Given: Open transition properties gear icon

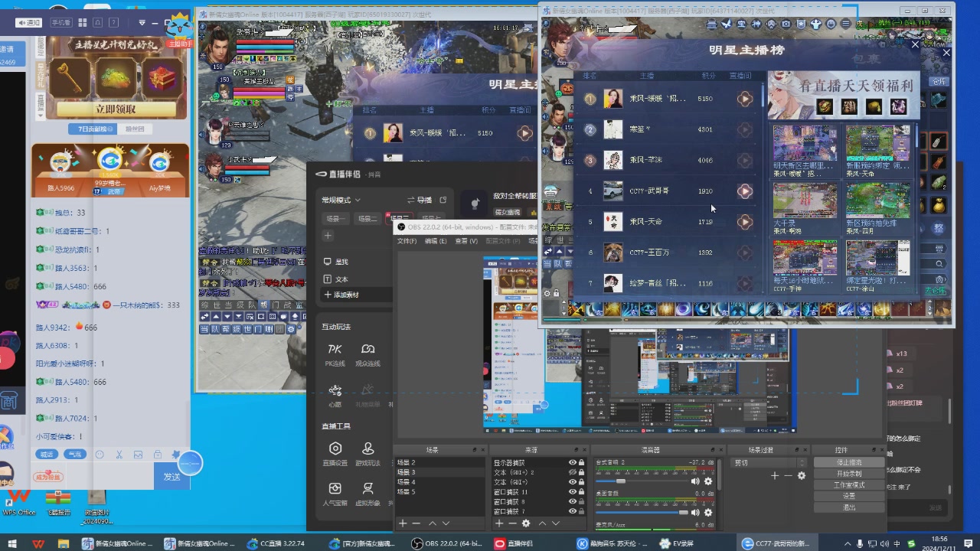Looking at the screenshot, I should [802, 476].
